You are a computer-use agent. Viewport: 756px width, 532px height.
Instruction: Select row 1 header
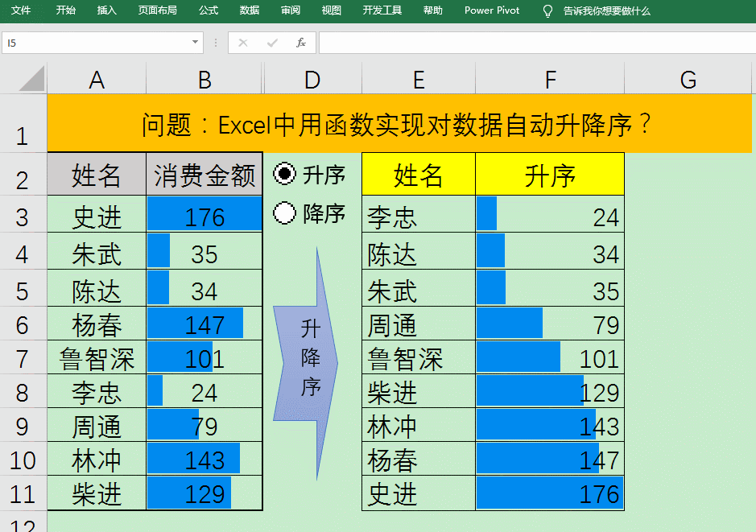[x=23, y=123]
